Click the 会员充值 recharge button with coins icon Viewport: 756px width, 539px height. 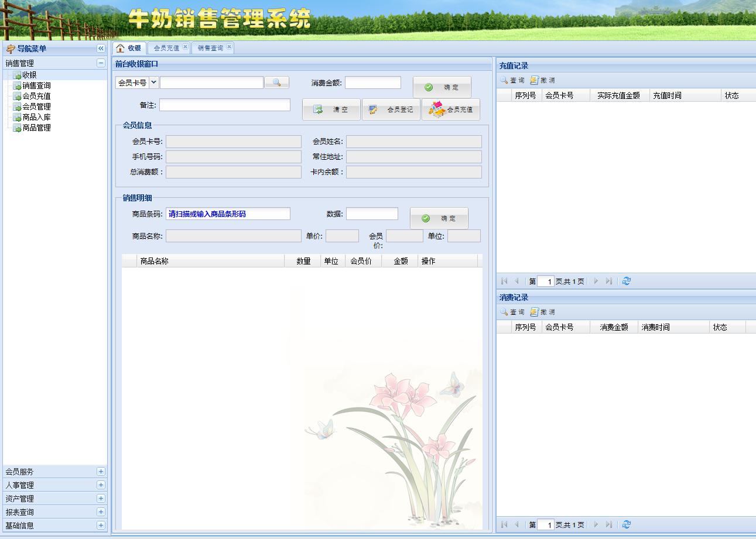451,109
